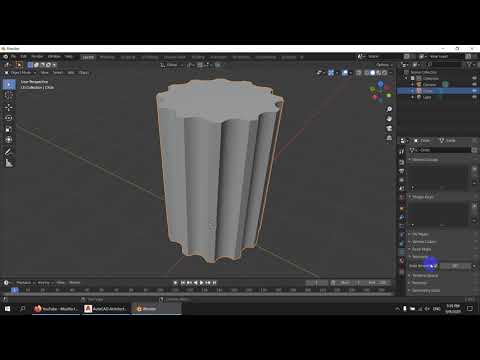Switch to material preview shading
This screenshot has width=480, height=360.
coord(379,73)
